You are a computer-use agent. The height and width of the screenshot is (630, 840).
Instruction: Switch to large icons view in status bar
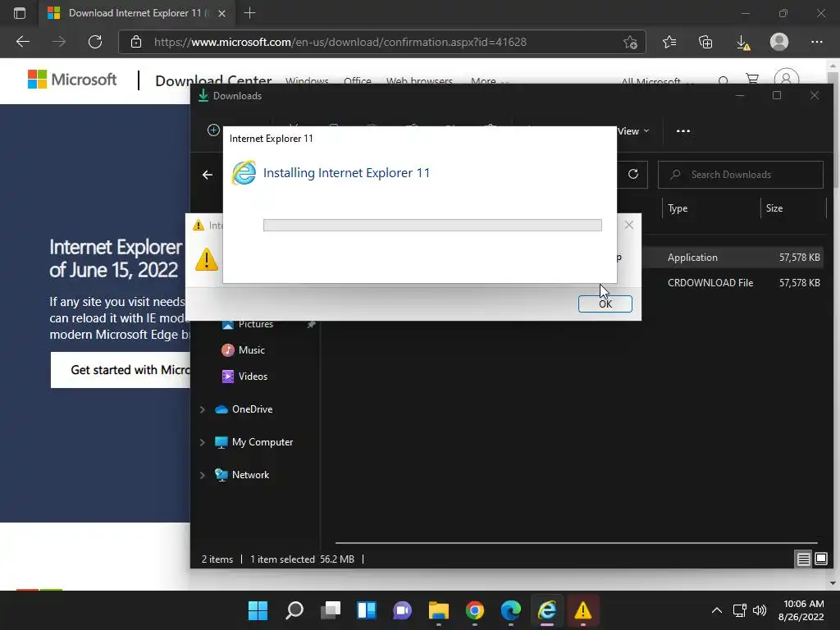click(x=820, y=559)
